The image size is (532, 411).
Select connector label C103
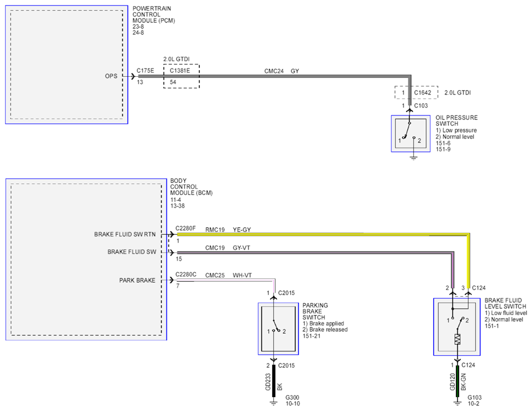421,106
